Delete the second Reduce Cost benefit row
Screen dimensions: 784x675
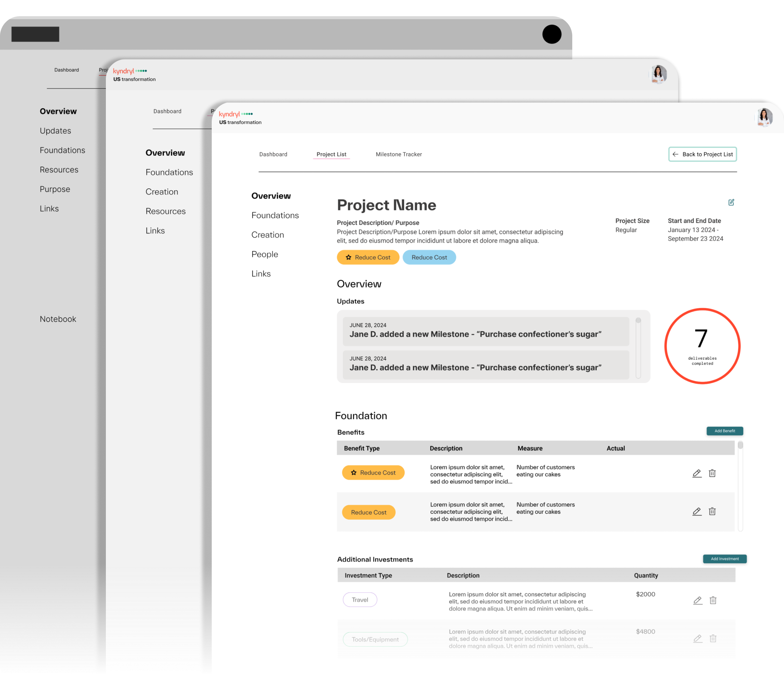point(712,511)
